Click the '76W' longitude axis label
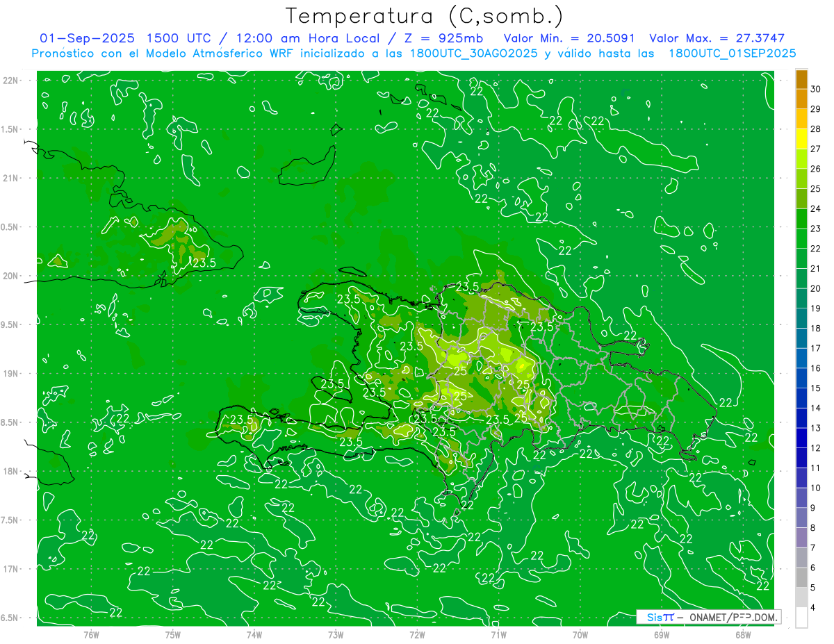Screen dimensions: 834x644 [91, 635]
